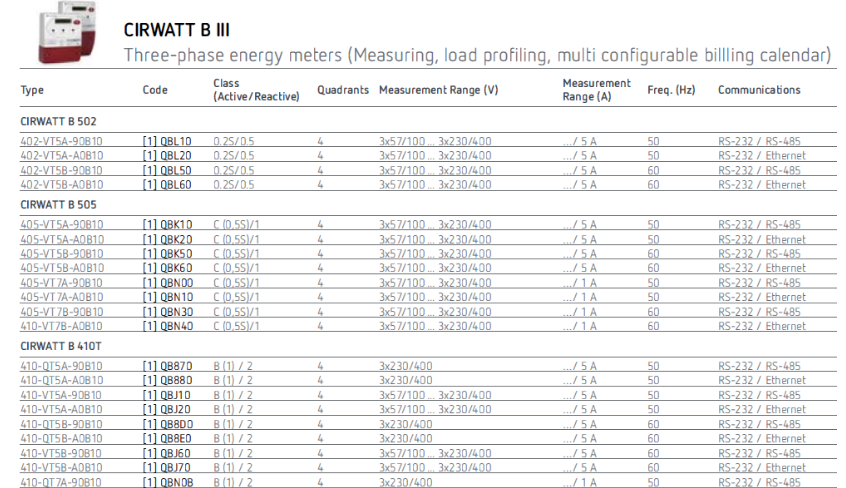Click '3x57/100 ... 3x230/400' in QBJ10 row
Image resolution: width=846 pixels, height=488 pixels.
point(435,395)
